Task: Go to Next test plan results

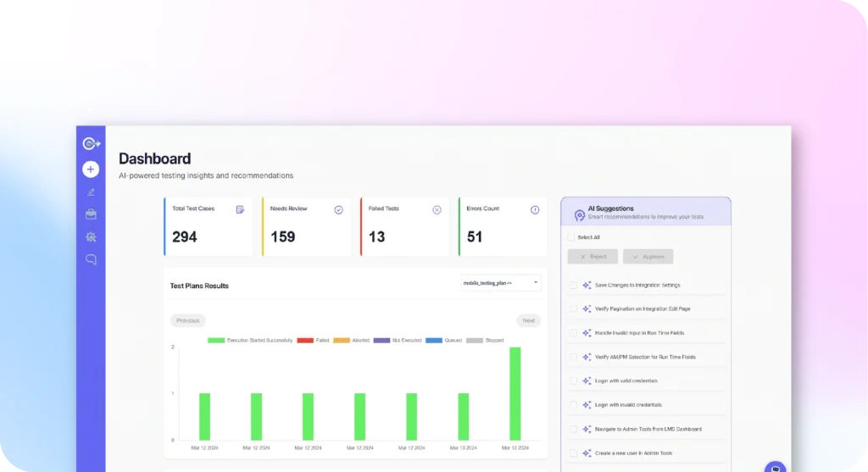Action: (x=528, y=321)
